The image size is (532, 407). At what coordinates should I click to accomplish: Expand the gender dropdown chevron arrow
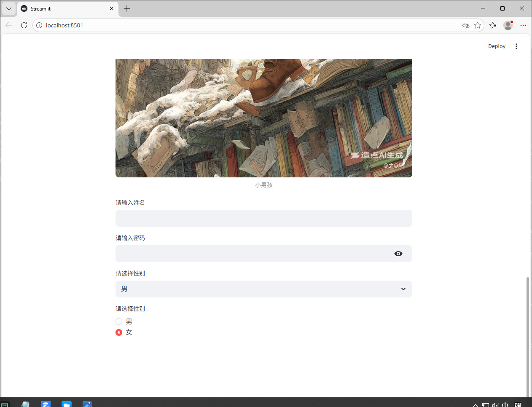pyautogui.click(x=403, y=289)
